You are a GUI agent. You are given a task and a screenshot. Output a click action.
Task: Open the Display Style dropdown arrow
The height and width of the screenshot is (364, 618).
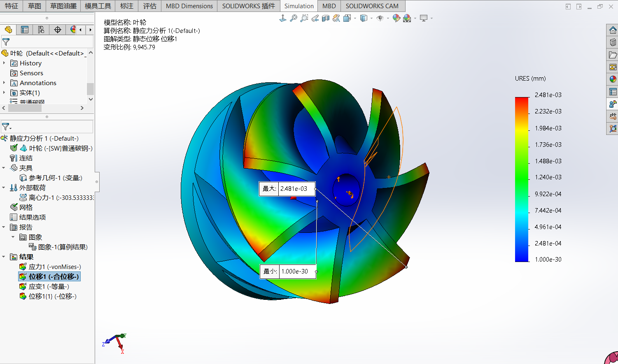(x=371, y=18)
